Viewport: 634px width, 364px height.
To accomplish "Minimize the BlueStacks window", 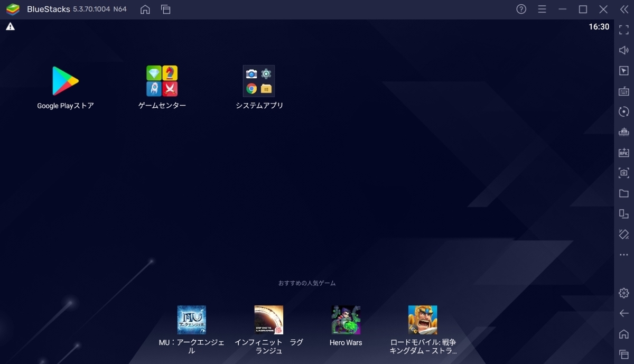I will [x=563, y=9].
